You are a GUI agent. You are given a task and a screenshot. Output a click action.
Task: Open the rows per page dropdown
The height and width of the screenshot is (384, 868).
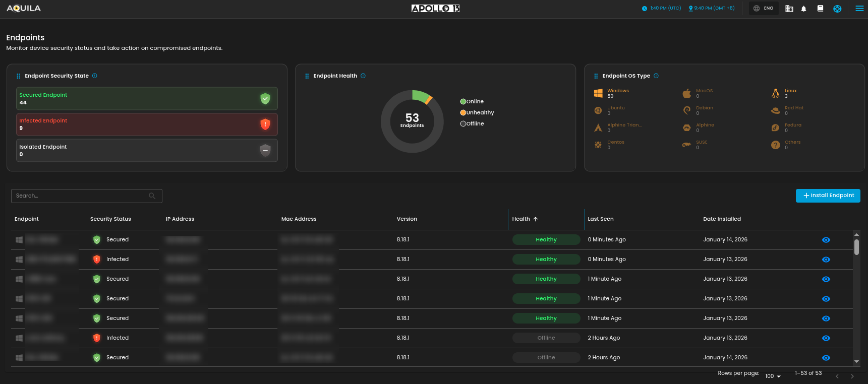773,376
